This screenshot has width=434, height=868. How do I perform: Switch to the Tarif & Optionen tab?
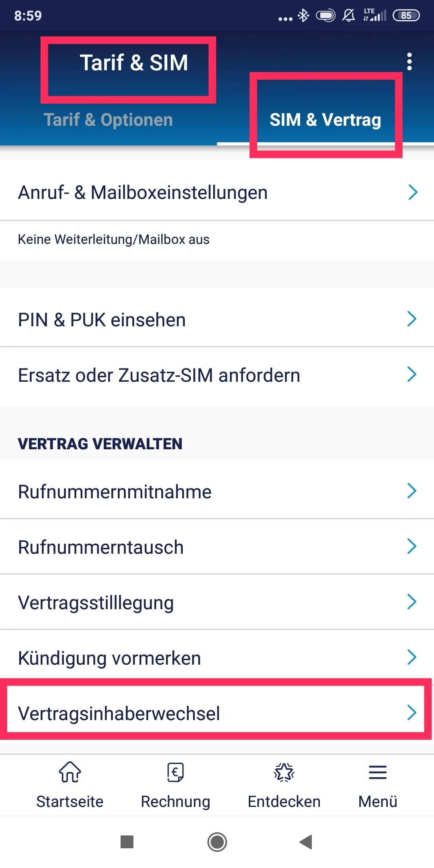click(x=108, y=120)
